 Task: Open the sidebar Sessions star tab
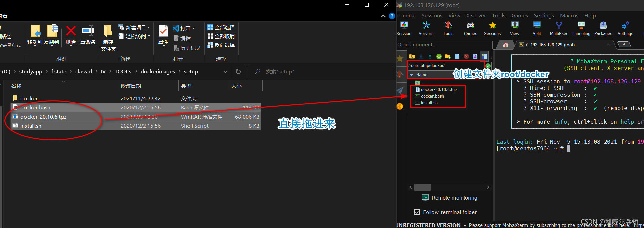(400, 59)
